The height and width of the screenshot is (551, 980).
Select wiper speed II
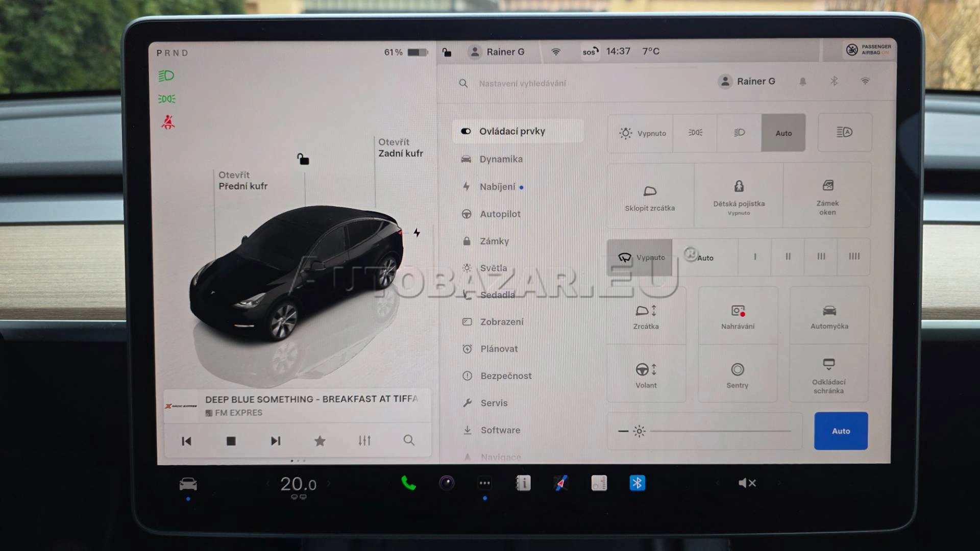pos(788,257)
